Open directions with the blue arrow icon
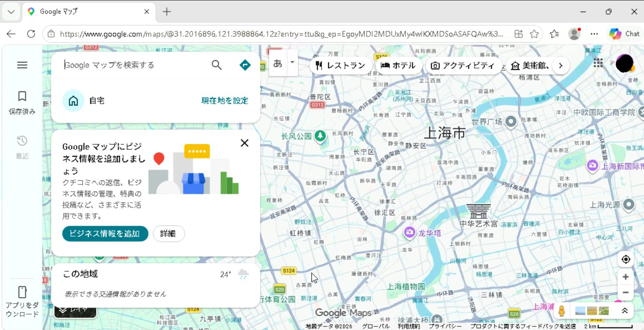Image resolution: width=644 pixels, height=330 pixels. (245, 65)
